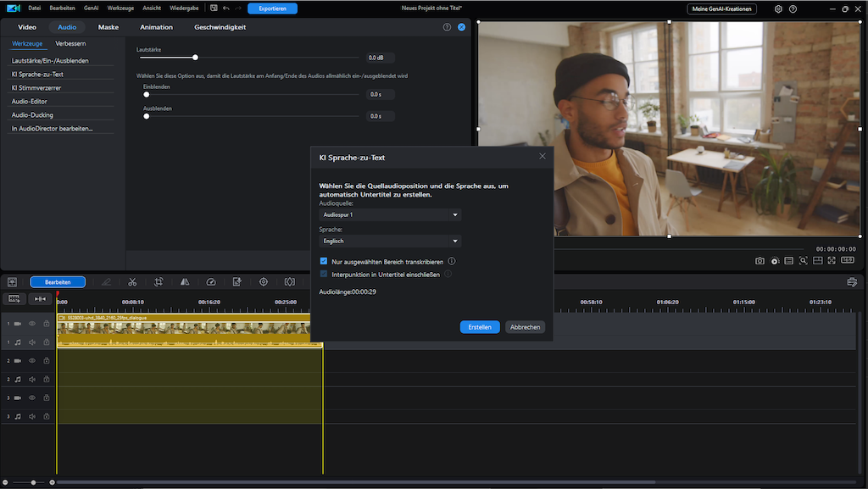Screen dimensions: 868x489
Task: Mute audio track 1 speaker icon
Action: click(x=32, y=342)
